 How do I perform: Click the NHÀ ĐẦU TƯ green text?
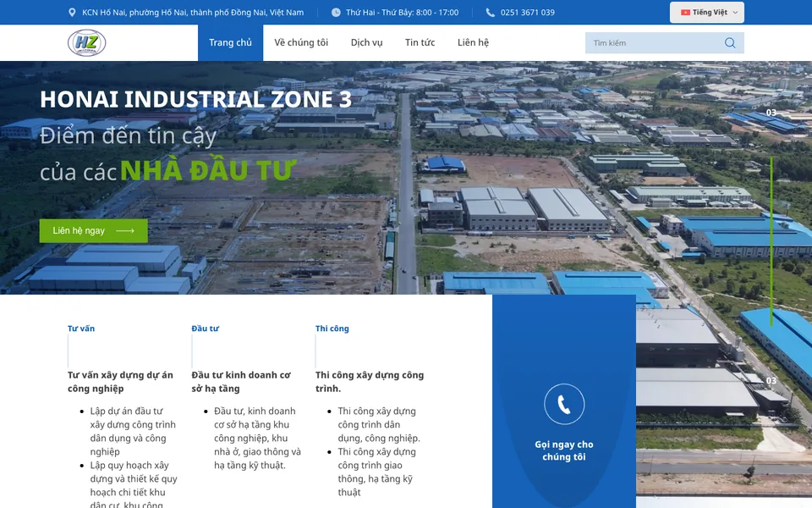coord(208,170)
